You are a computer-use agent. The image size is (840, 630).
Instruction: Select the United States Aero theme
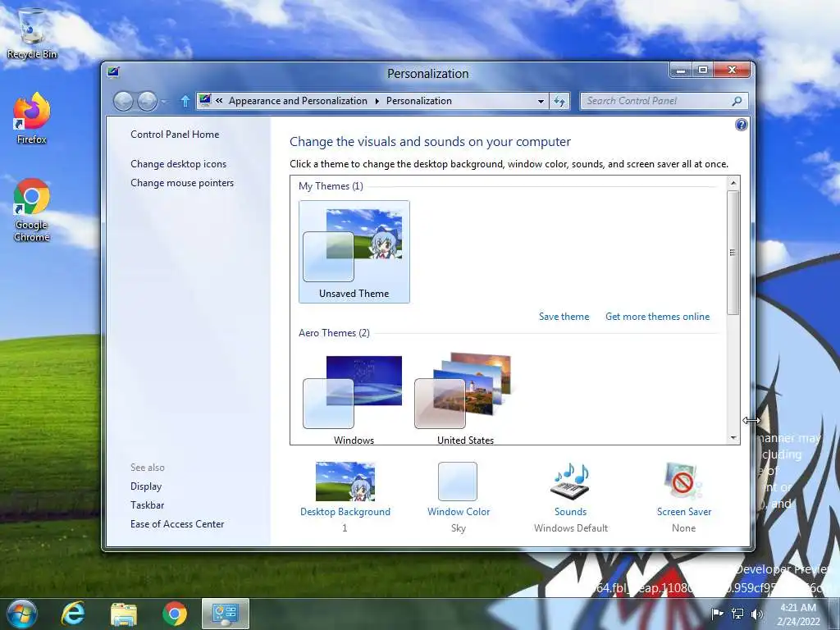(466, 399)
